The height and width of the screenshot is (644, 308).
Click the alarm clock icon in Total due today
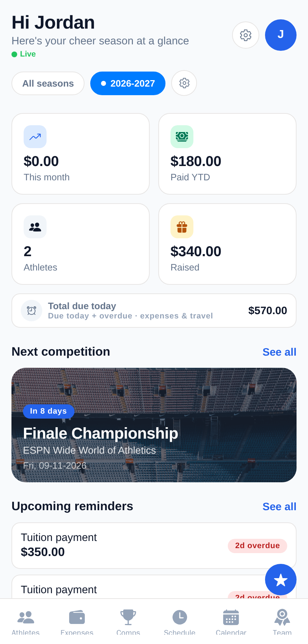pyautogui.click(x=32, y=311)
